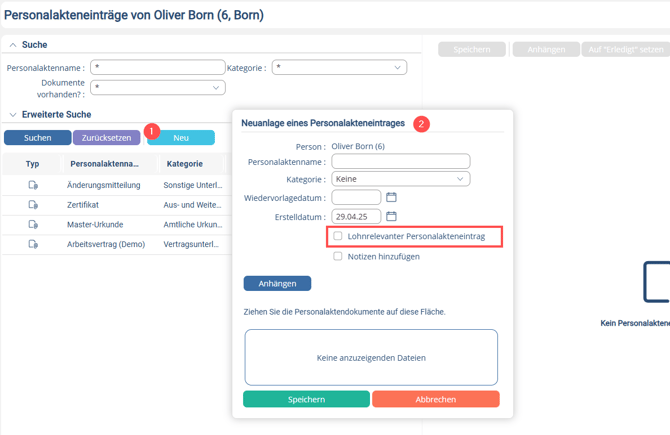
Task: Click document icon in Master-Urkunde row
Action: click(x=33, y=224)
